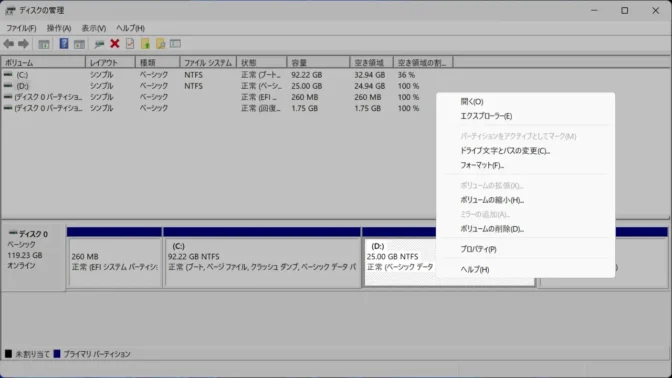Screen dimensions: 672x378
Task: Click the 36 % free percentage cell
Action: click(406, 75)
